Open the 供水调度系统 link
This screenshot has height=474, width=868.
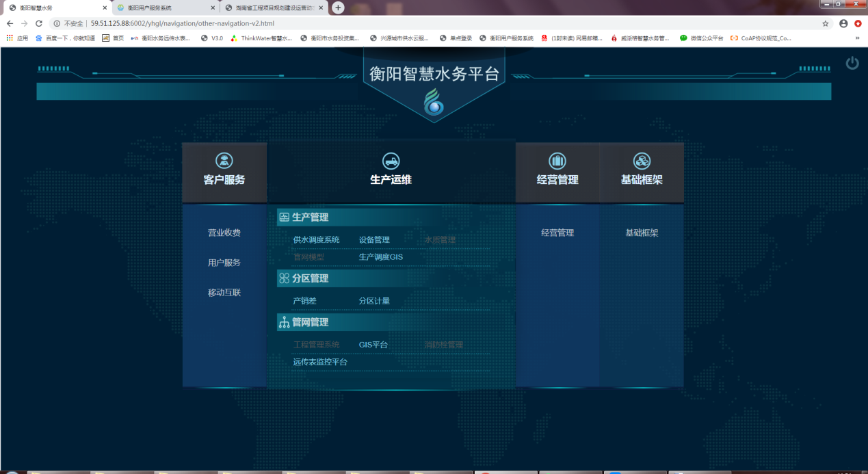tap(316, 240)
